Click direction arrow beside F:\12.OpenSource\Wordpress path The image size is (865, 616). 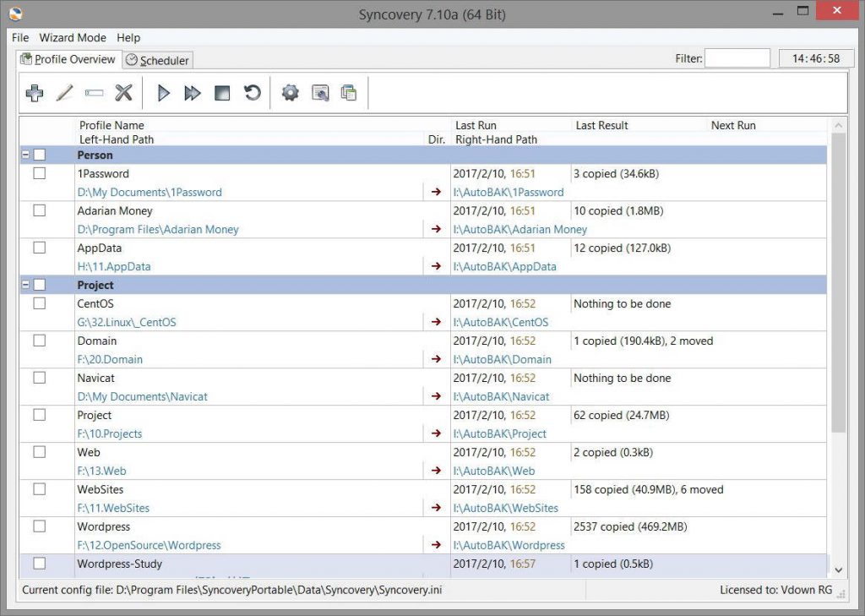click(437, 545)
